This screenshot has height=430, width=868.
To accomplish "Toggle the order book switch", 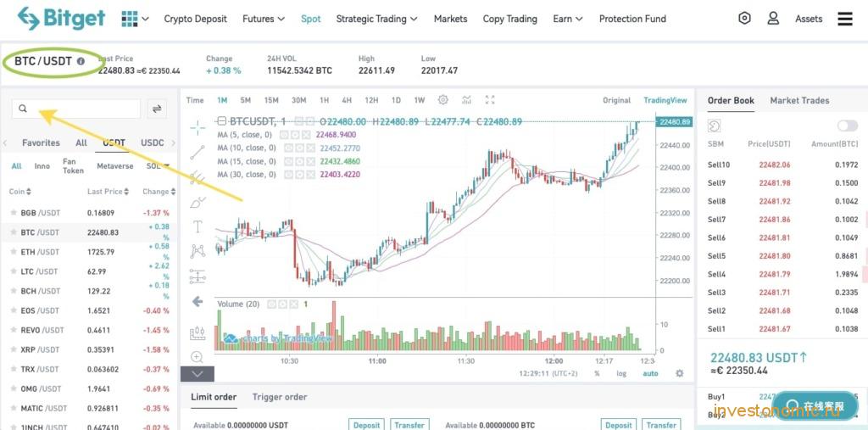I will [847, 126].
